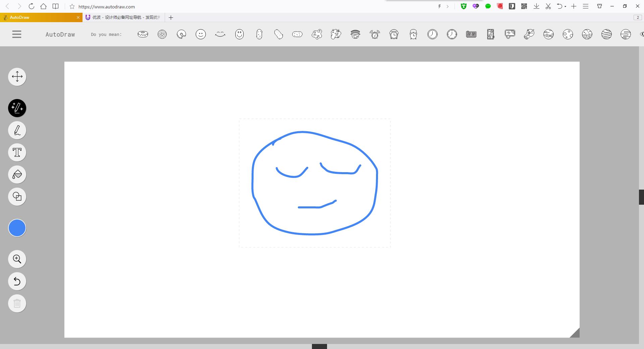The height and width of the screenshot is (349, 644).
Task: Pick the Shape tool
Action: tap(17, 197)
